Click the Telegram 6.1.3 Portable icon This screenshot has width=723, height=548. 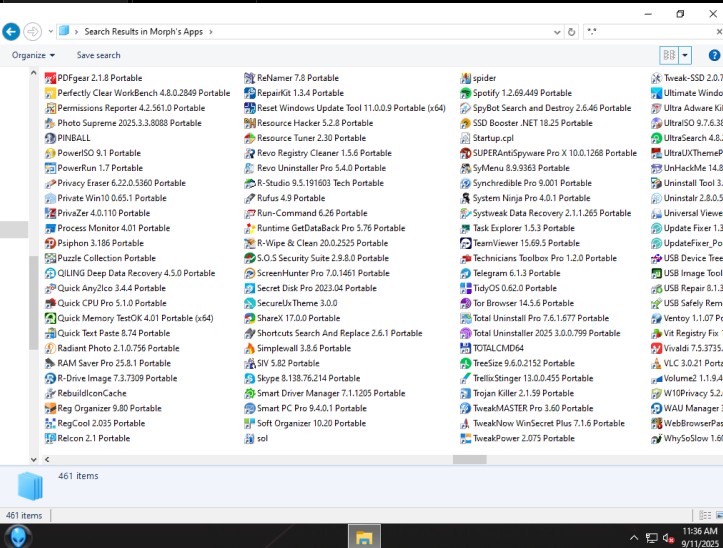tap(465, 273)
